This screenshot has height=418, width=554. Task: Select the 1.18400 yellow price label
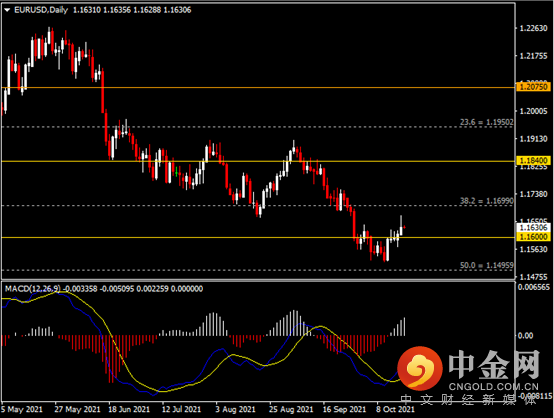click(534, 160)
